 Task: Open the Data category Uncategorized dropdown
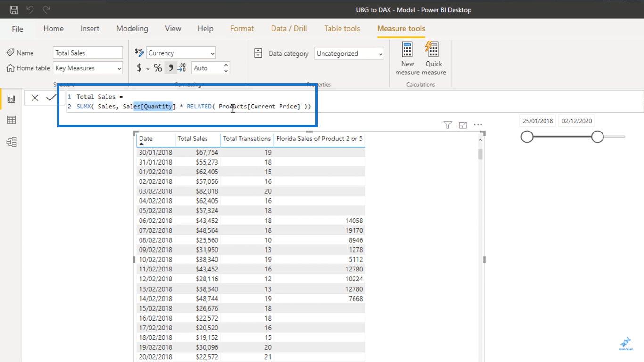(x=349, y=53)
